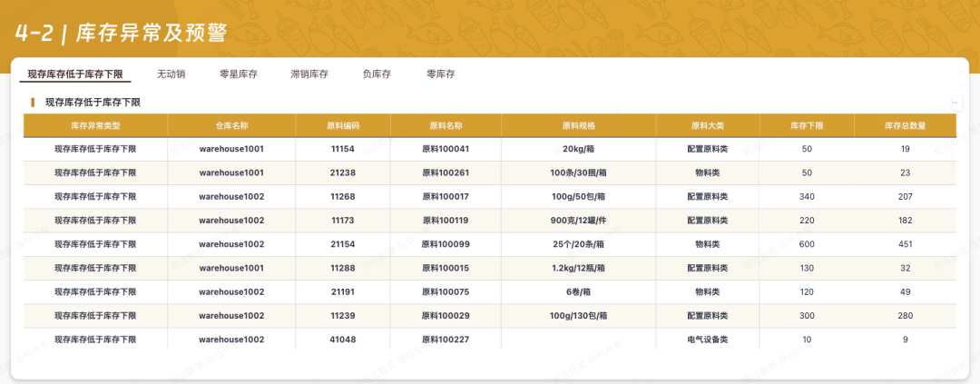
Task: Select material code 41048 cell
Action: pos(343,339)
